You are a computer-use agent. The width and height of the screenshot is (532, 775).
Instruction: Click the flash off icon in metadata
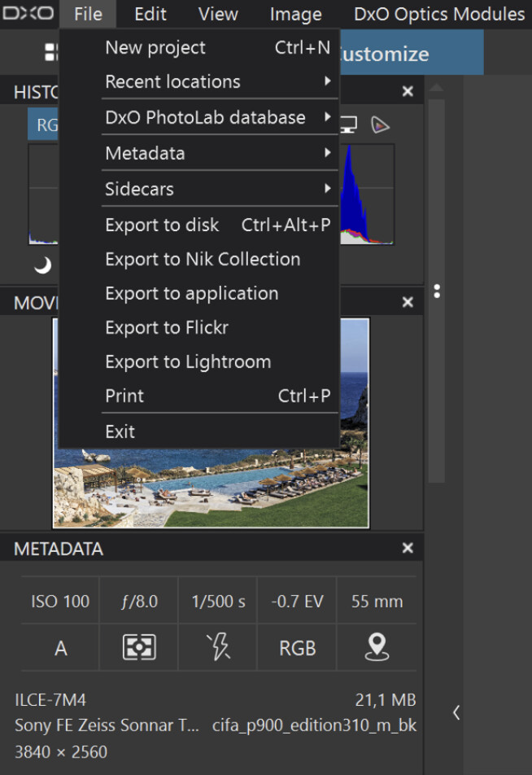click(218, 647)
